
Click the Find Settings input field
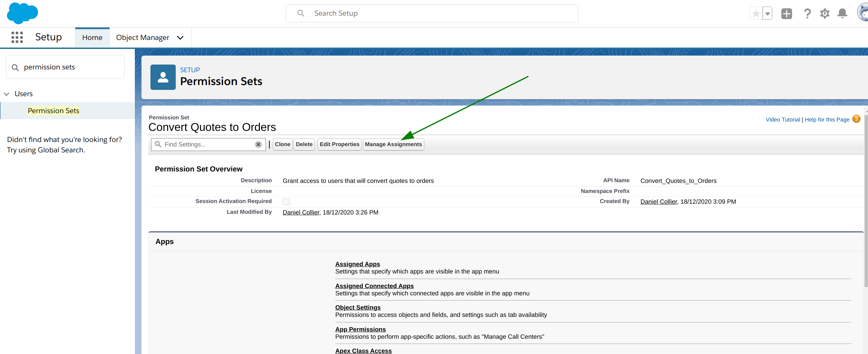pos(208,144)
